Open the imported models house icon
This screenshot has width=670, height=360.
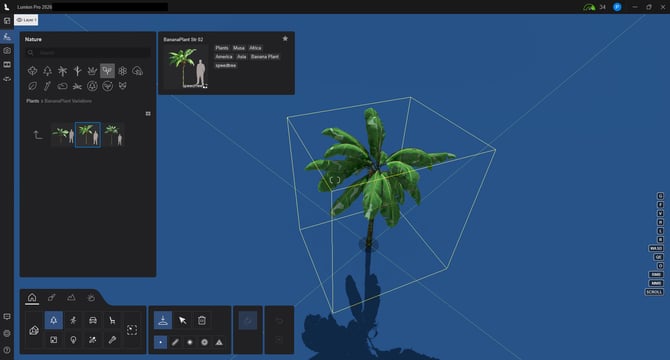tap(34, 330)
